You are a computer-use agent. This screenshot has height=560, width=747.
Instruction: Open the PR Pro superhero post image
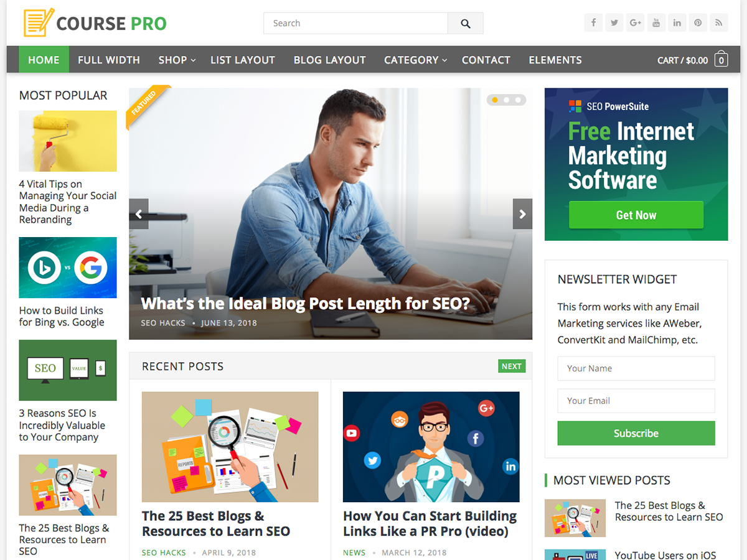click(x=431, y=447)
